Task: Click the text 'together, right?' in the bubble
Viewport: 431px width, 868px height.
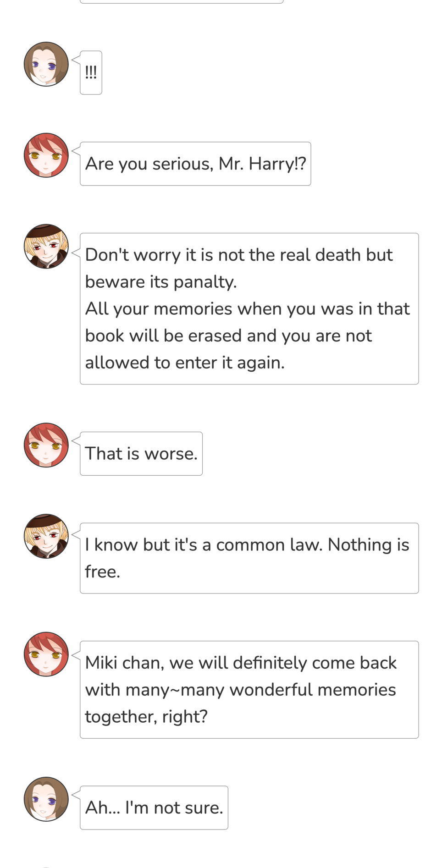Action: pos(146,717)
